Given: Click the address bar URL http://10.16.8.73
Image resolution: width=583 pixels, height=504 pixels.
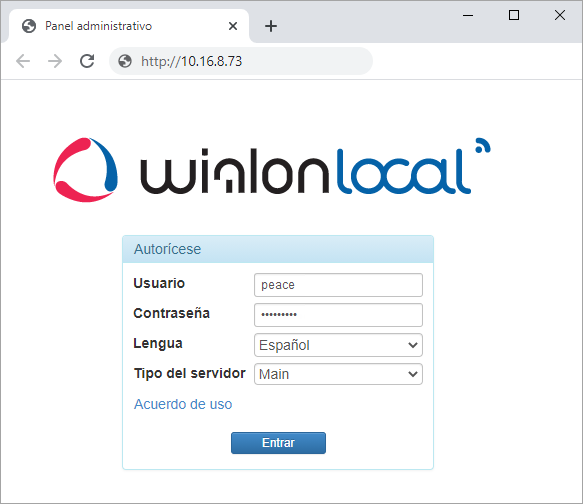Looking at the screenshot, I should click(x=191, y=61).
